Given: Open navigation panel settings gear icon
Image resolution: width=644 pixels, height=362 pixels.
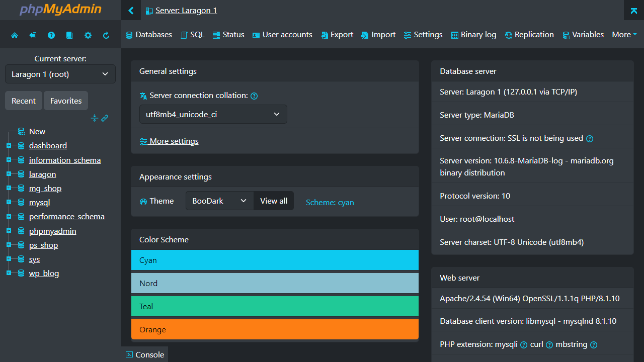Looking at the screenshot, I should [x=88, y=34].
